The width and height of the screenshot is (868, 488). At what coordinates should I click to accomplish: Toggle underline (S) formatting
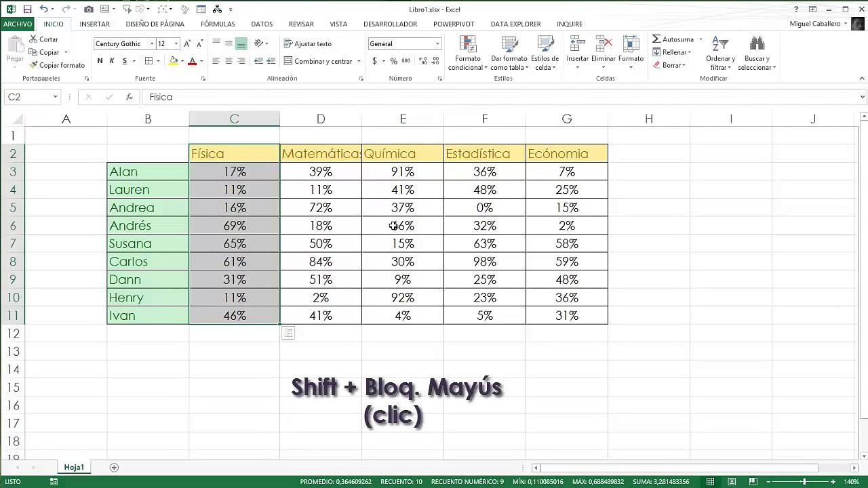[x=124, y=61]
